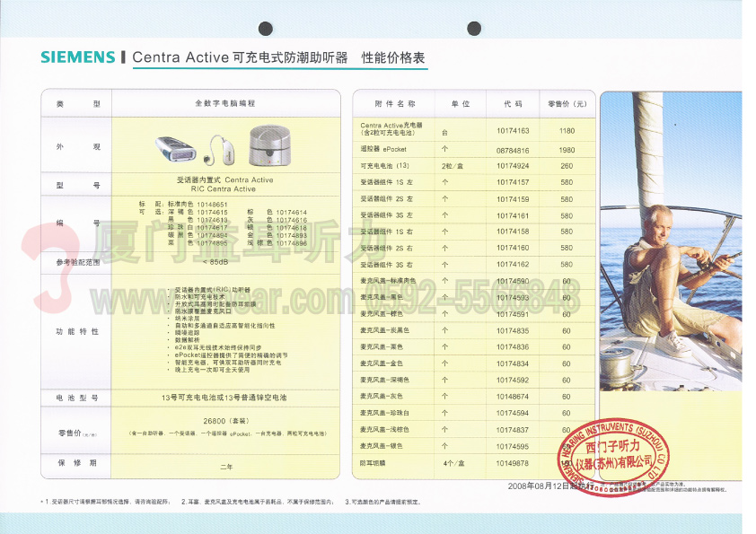Click the code "10174162"
756x534 pixels.
tap(513, 265)
